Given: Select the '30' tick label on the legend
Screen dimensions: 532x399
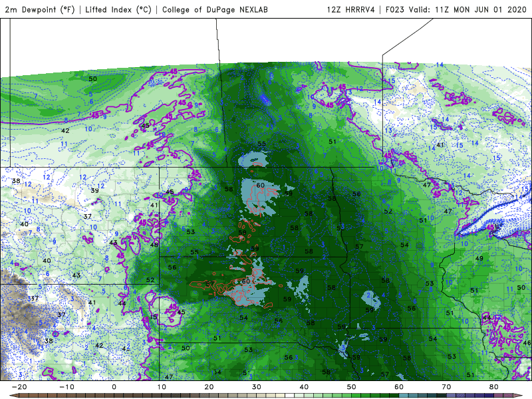Looking at the screenshot, I should point(257,387).
